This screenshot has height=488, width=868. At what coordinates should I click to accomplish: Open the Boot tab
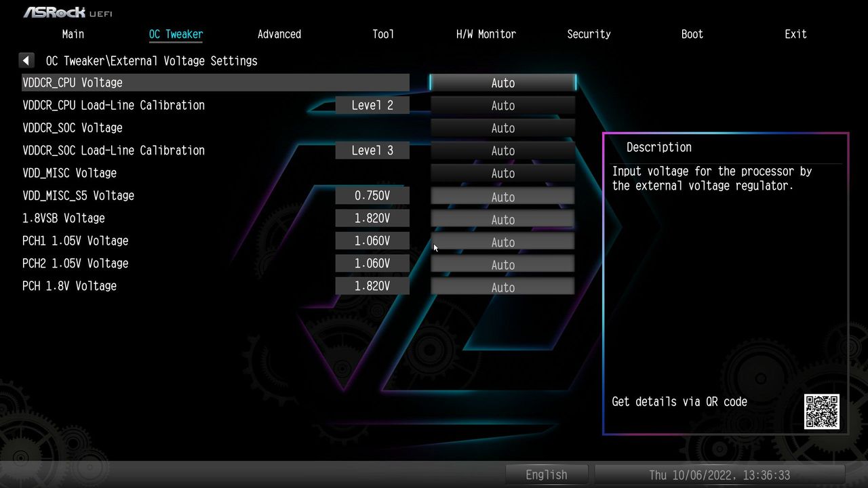[x=692, y=34]
